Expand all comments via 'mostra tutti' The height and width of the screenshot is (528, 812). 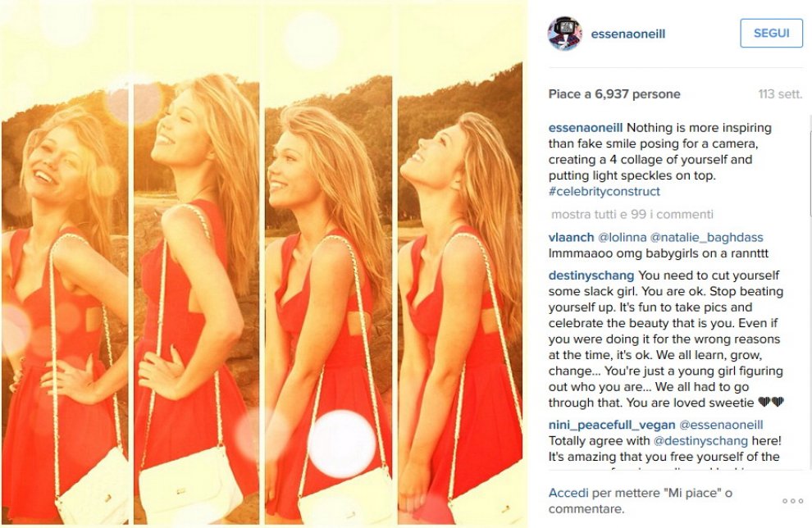point(632,214)
